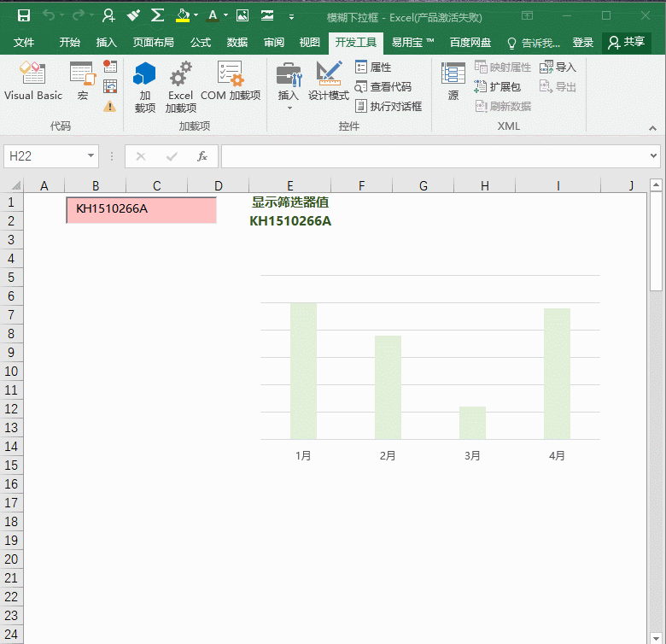
Task: Click the 登录 Sign in link
Action: (583, 43)
